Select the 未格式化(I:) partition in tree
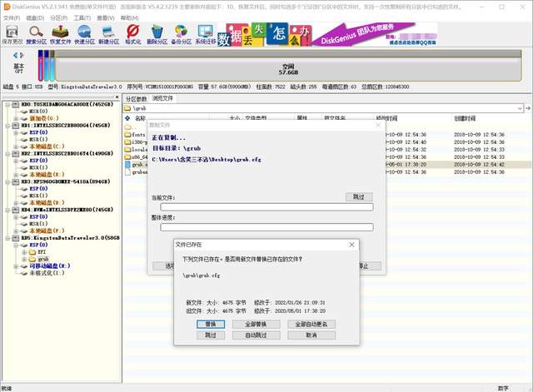Screen dimensions: 533x392 pos(47,273)
